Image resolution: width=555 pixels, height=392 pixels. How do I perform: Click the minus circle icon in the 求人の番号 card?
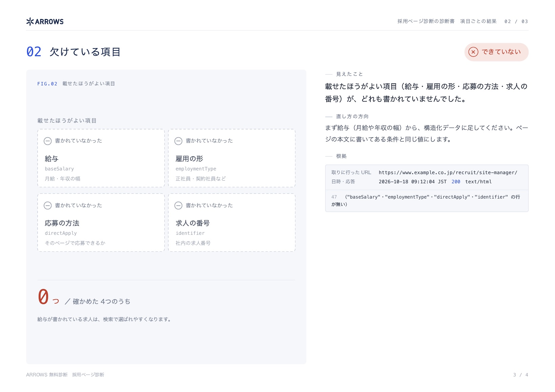(x=178, y=205)
